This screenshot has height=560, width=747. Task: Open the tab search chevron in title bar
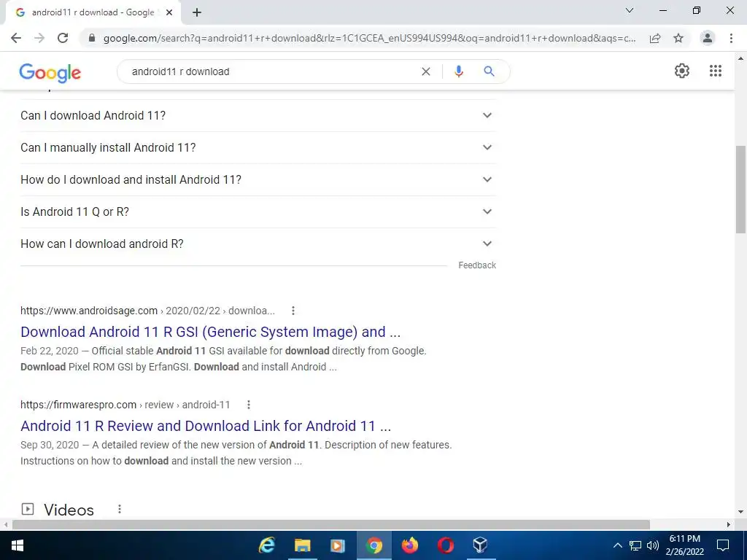tap(630, 10)
